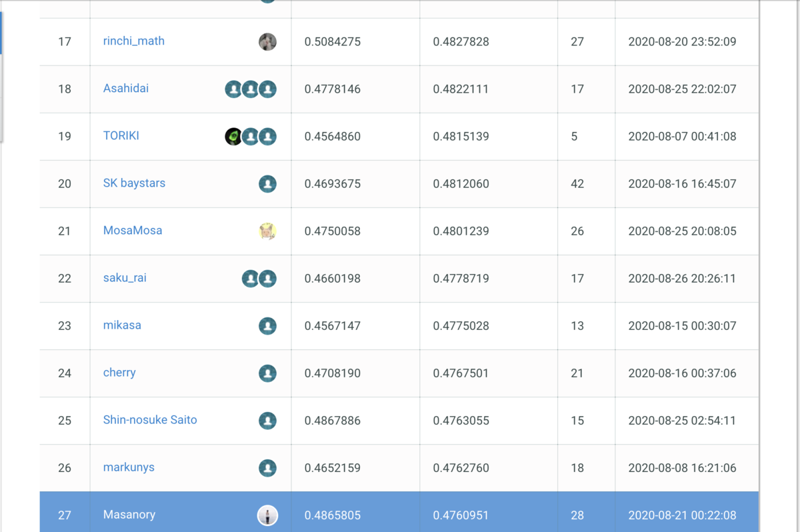This screenshot has height=532, width=800.
Task: Select the score 0.4778719
Action: (x=461, y=278)
